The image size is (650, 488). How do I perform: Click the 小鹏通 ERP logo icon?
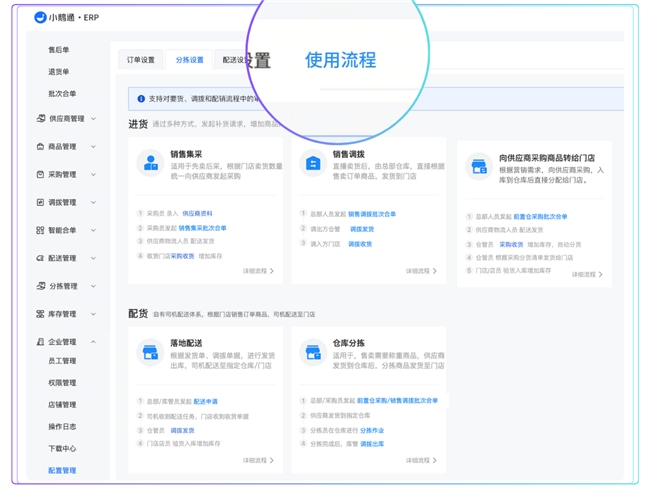40,17
